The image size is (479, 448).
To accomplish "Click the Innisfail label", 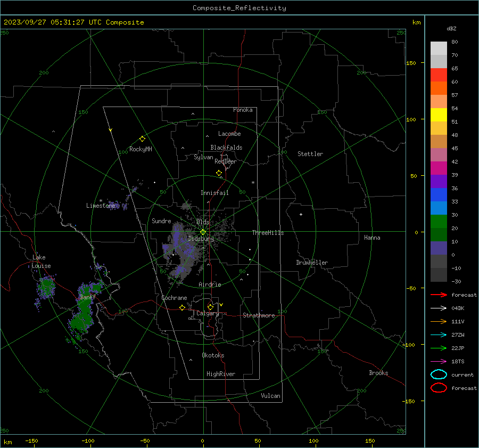I will pyautogui.click(x=214, y=193).
